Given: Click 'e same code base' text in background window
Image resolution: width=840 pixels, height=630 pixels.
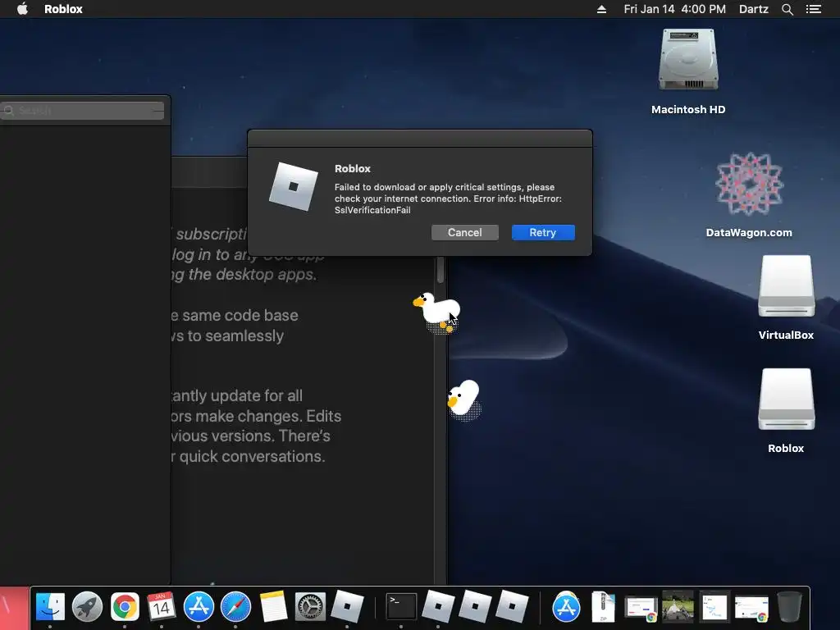Looking at the screenshot, I should (x=234, y=316).
